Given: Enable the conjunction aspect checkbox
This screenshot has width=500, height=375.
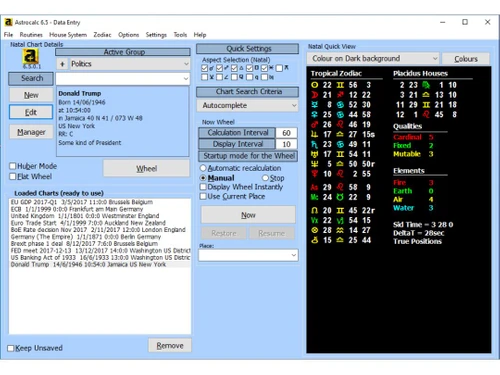Looking at the screenshot, I should [x=205, y=68].
